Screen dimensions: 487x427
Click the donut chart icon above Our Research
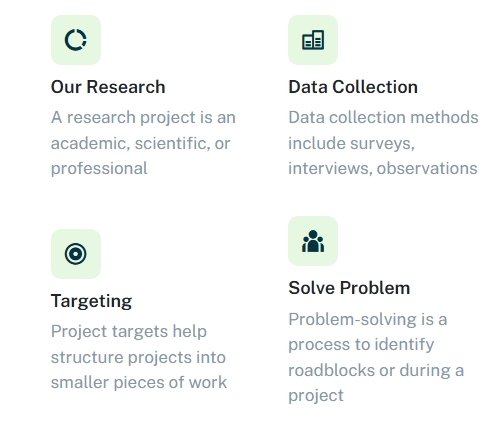[76, 40]
